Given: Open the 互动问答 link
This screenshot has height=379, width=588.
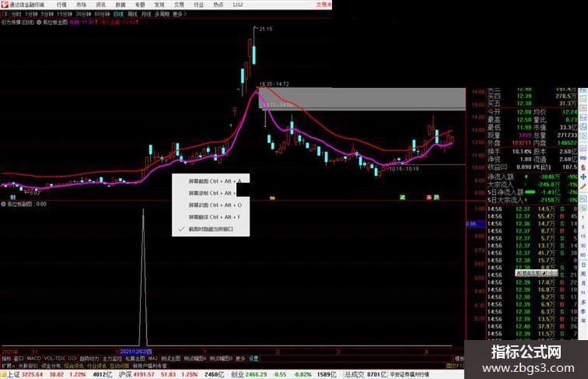Looking at the screenshot, I should coord(119,366).
